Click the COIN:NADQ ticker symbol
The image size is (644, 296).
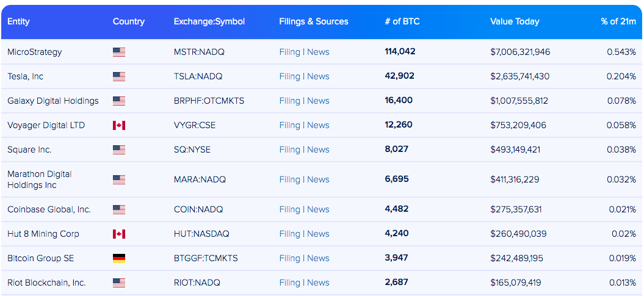(x=198, y=209)
